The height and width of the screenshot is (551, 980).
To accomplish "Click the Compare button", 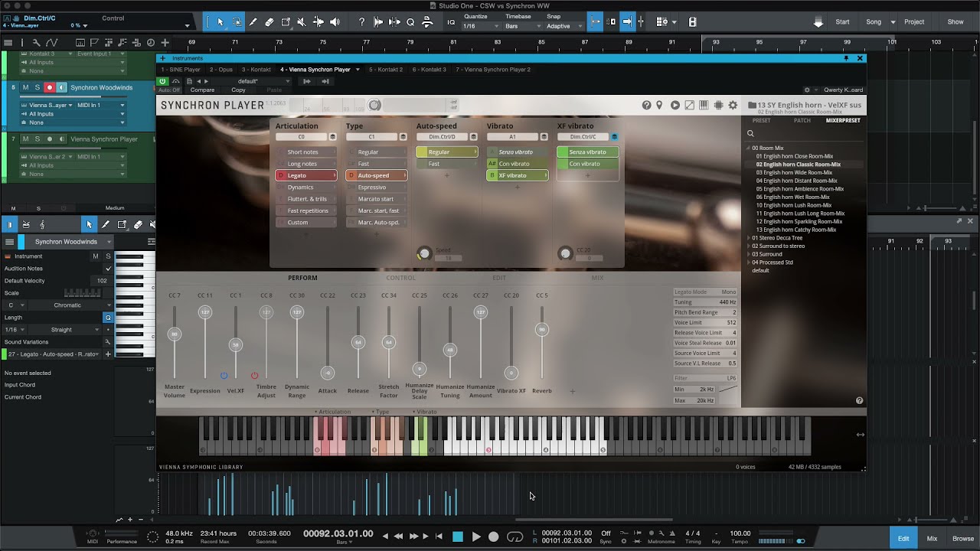I will 203,90.
